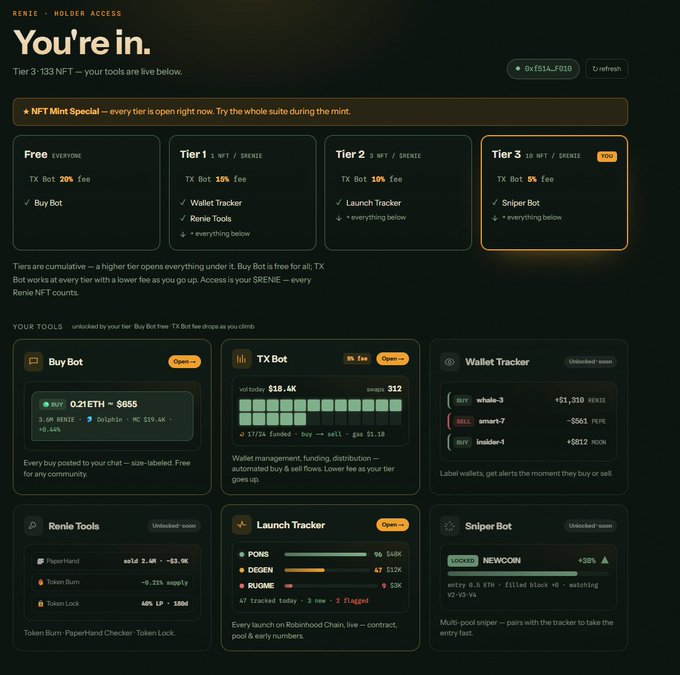This screenshot has height=675, width=680.
Task: Click the smart-7 SELL row
Action: coord(528,421)
